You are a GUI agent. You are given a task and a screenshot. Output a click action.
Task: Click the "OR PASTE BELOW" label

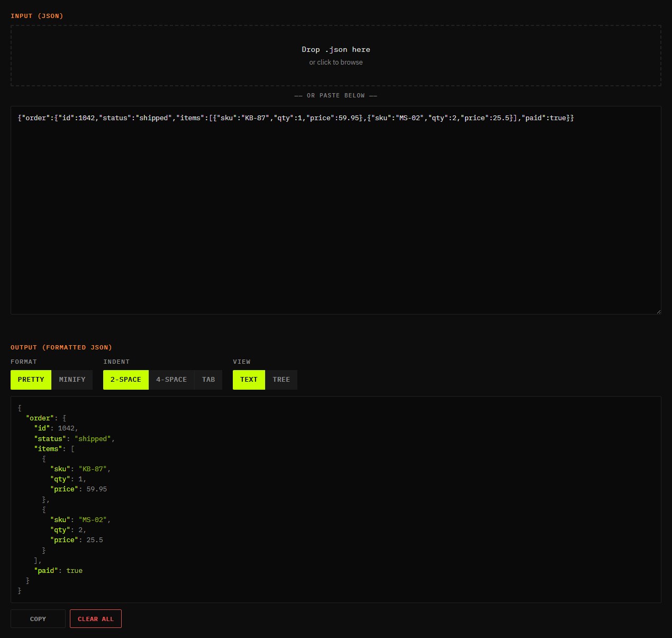[336, 96]
